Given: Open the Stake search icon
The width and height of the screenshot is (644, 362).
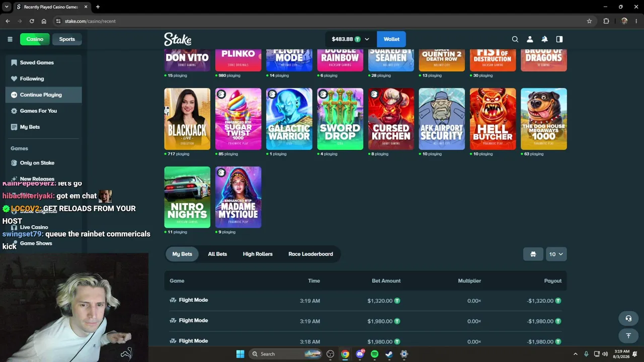Looking at the screenshot, I should [515, 39].
